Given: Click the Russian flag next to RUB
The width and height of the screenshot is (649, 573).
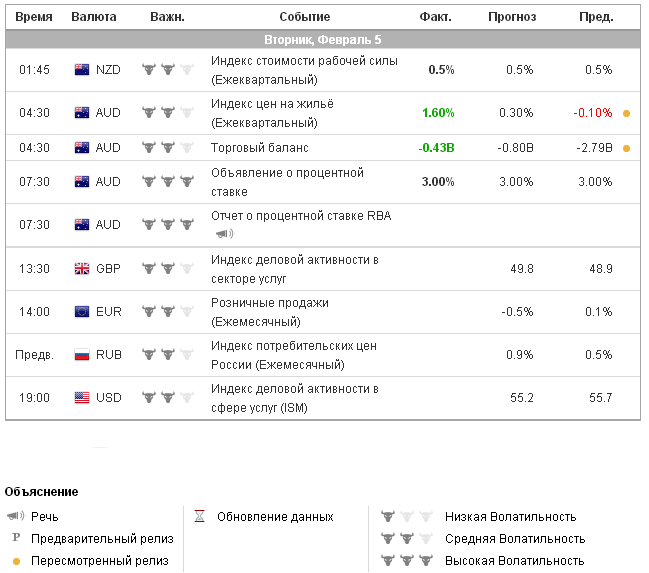Looking at the screenshot, I should pyautogui.click(x=82, y=354).
